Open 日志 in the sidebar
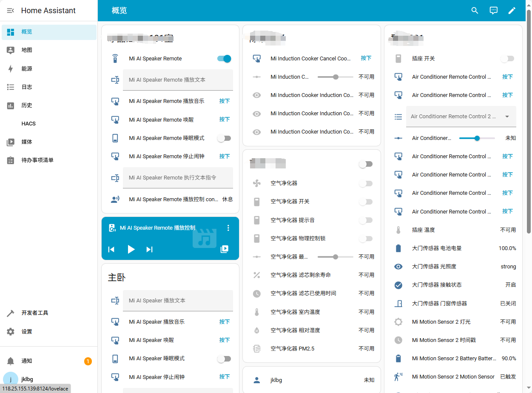Viewport: 532px width, 393px height. click(x=49, y=87)
